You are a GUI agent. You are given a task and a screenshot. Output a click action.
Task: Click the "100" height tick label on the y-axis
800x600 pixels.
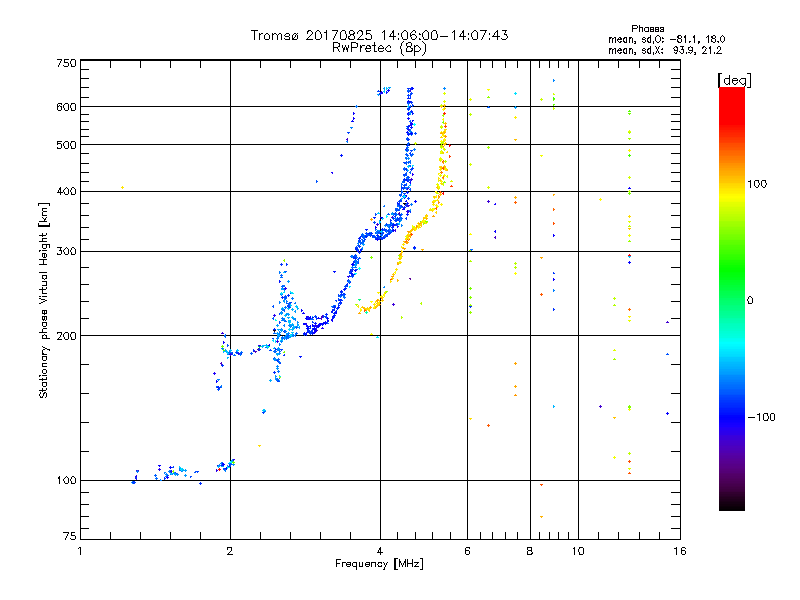[66, 480]
